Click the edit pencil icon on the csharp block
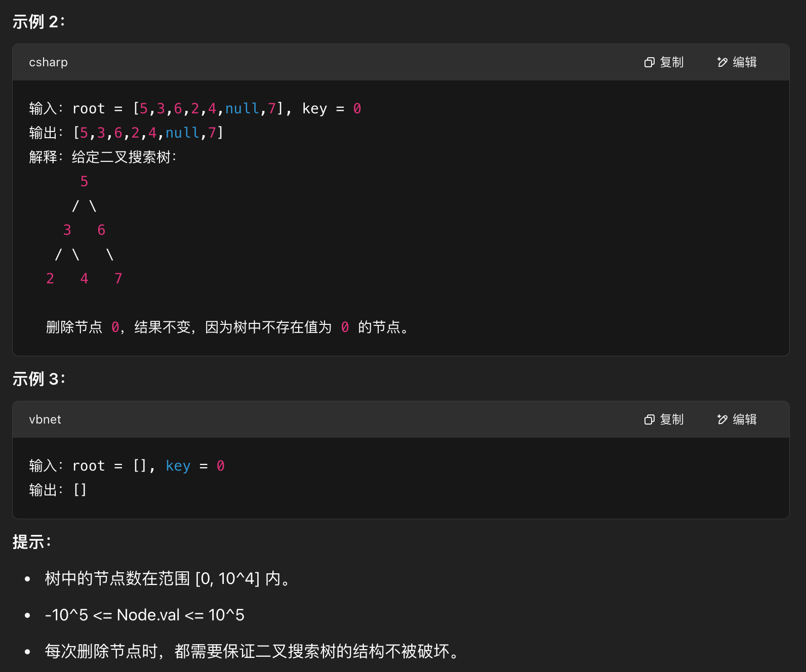The image size is (806, 672). click(x=722, y=62)
